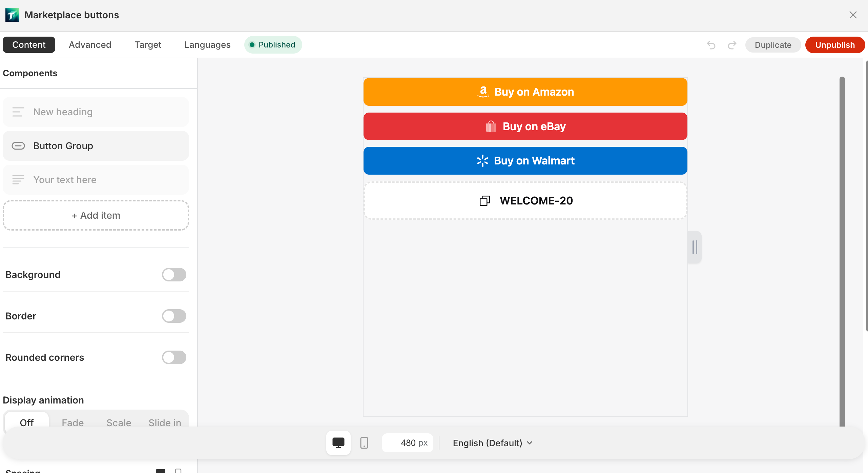Click the button icon in Button Group row
Viewport: 868px width, 473px height.
(18, 146)
